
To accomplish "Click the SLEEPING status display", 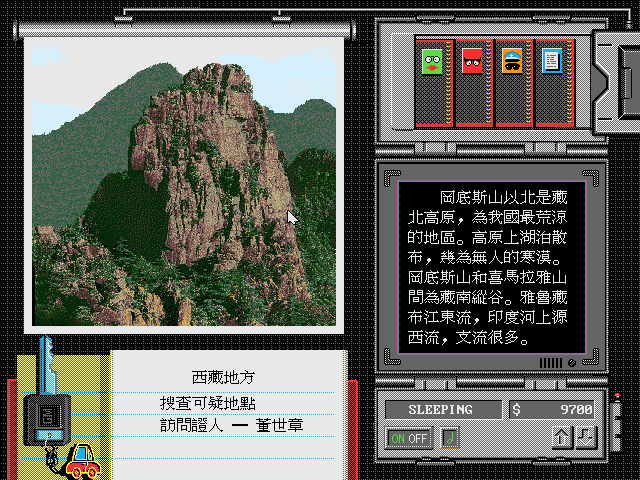I will point(444,409).
